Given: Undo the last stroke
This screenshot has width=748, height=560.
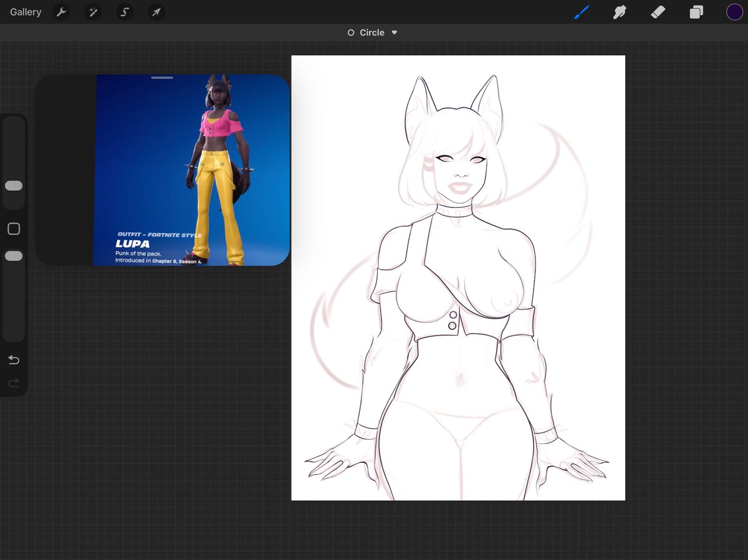Looking at the screenshot, I should pos(14,360).
